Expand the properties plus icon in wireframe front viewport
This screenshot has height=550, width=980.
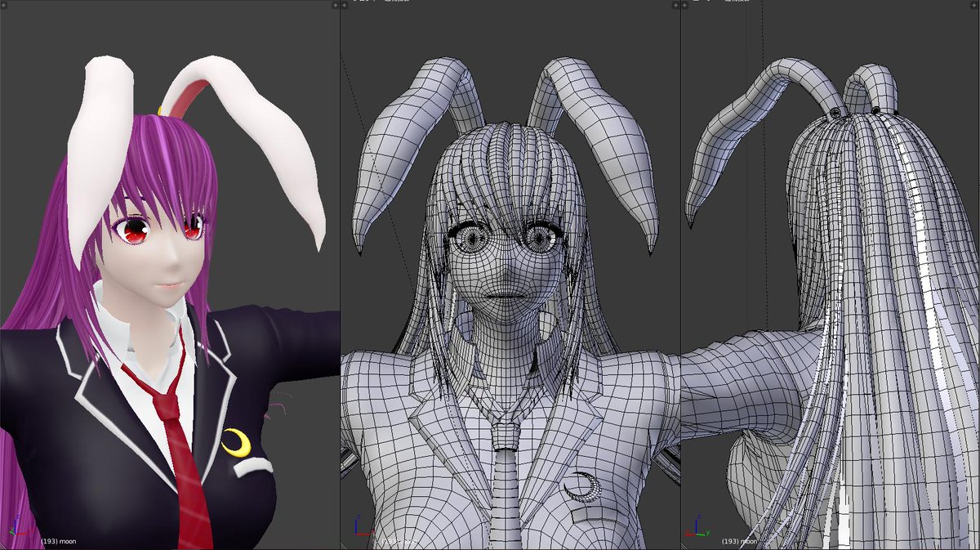(675, 5)
